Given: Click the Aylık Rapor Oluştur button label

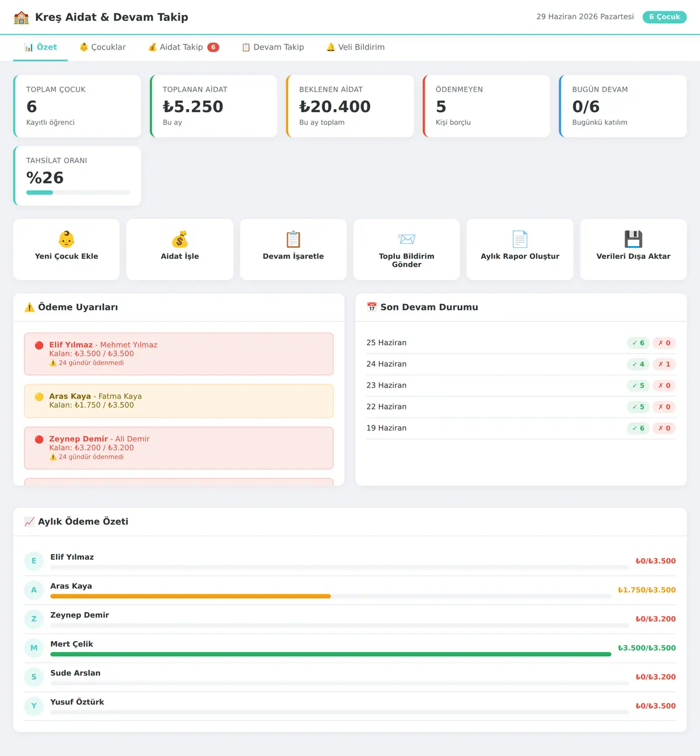Looking at the screenshot, I should (x=520, y=256).
